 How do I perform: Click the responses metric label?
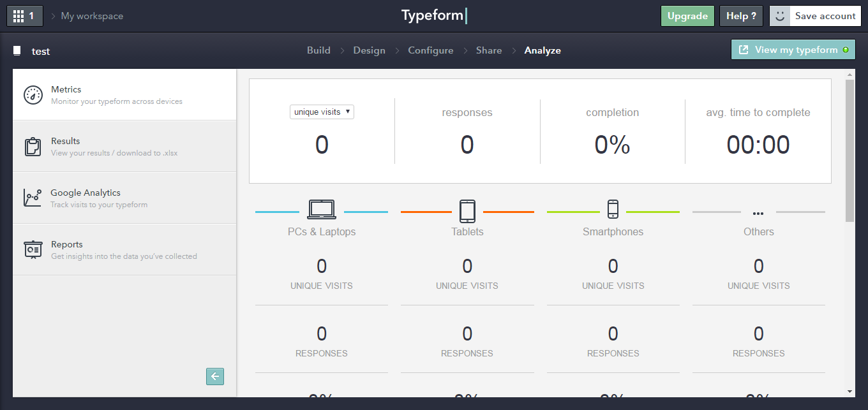pyautogui.click(x=467, y=112)
